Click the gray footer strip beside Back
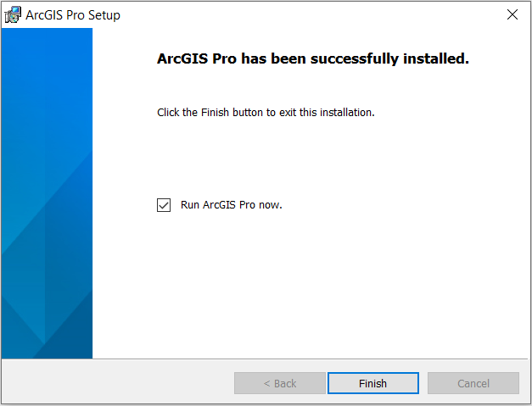 (x=117, y=382)
